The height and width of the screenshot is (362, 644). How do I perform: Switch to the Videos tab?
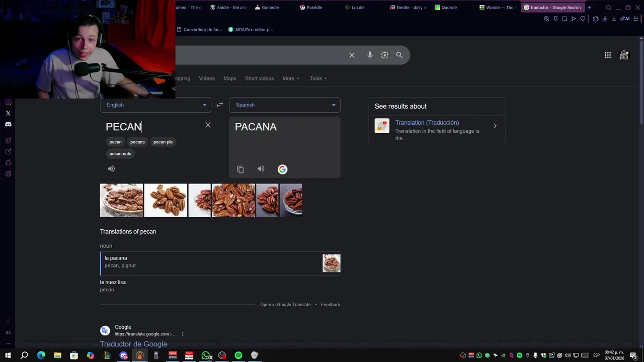[207, 78]
